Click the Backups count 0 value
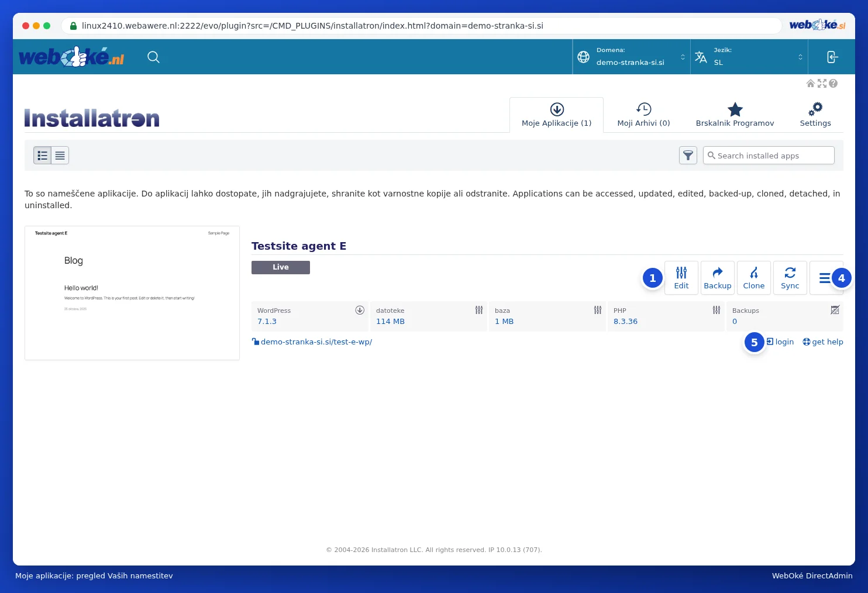Viewport: 868px width, 593px height. point(735,322)
